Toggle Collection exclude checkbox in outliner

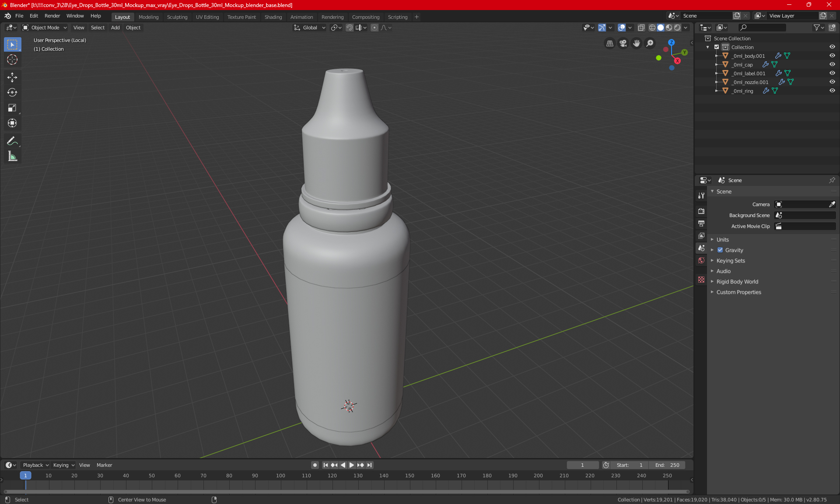click(x=717, y=47)
